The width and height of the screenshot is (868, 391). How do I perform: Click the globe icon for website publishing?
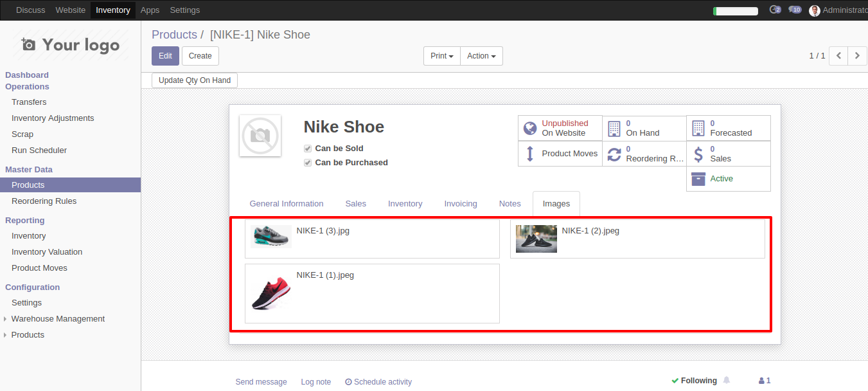point(530,128)
